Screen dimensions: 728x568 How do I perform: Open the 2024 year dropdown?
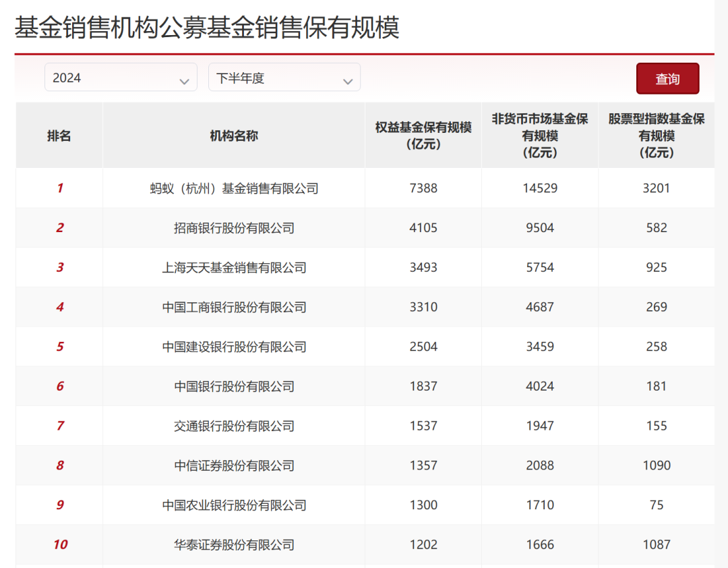[x=120, y=78]
